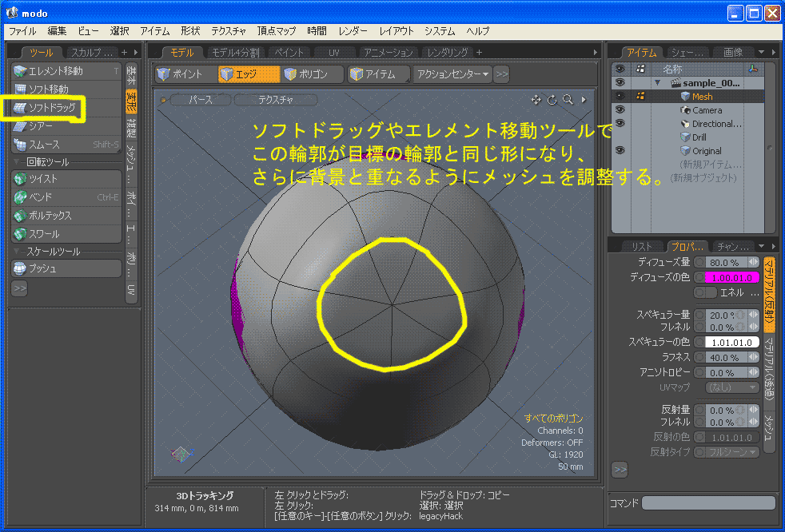Open the マテリアル(透過) vertical tab
This screenshot has height=532, width=785.
tap(769, 371)
